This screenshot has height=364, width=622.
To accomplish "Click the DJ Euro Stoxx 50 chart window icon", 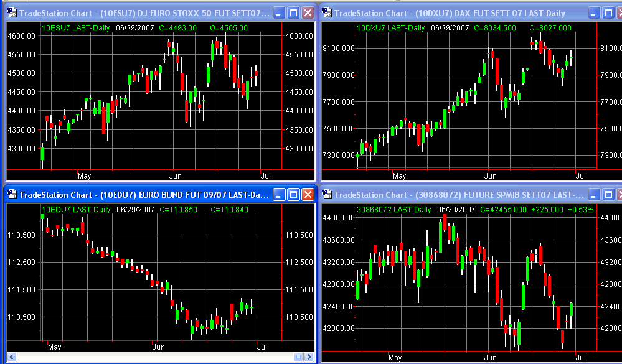I will 11,13.
